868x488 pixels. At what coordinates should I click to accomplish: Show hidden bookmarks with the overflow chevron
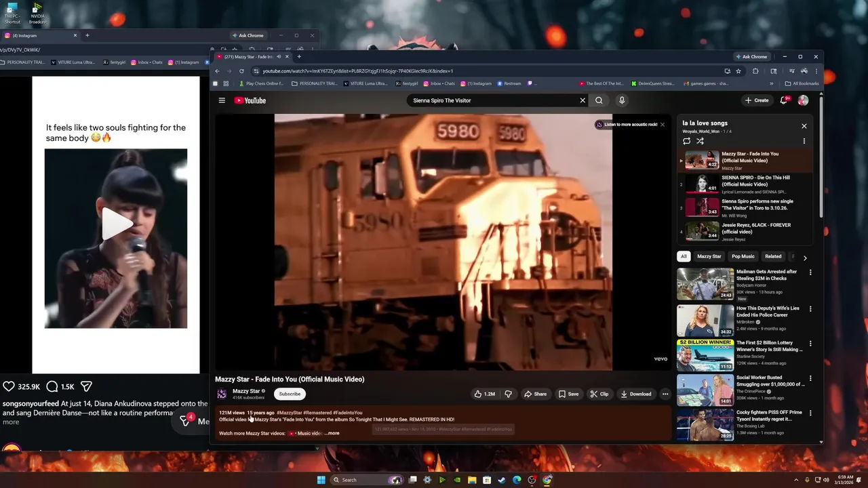pos(772,83)
